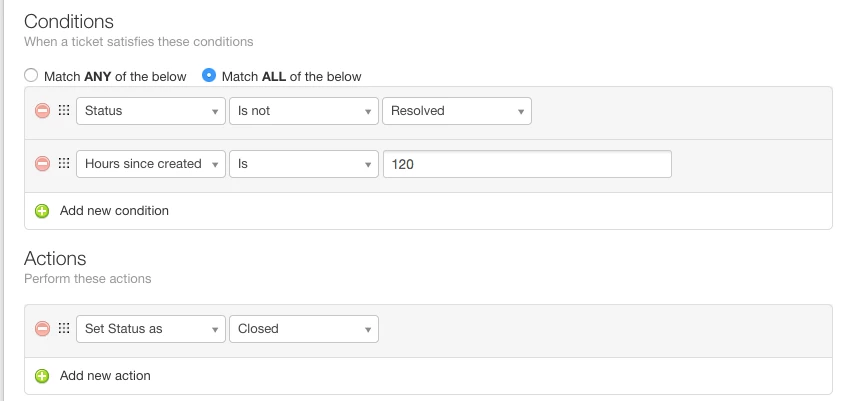Open the Is not operator dropdown
Screen dimensions: 852x401
click(x=303, y=111)
